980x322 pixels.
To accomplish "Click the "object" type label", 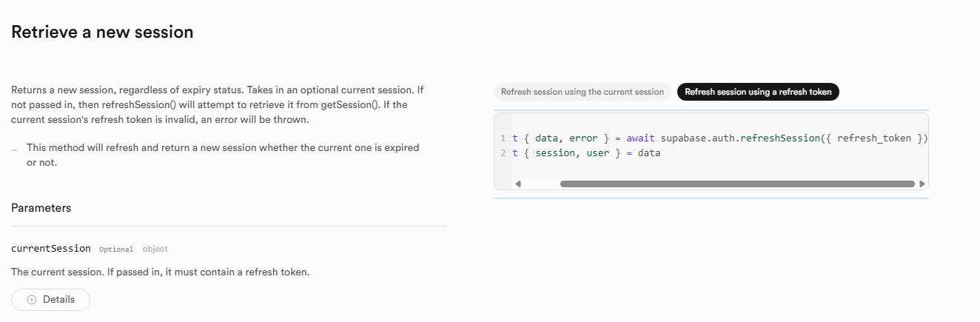I will click(155, 249).
